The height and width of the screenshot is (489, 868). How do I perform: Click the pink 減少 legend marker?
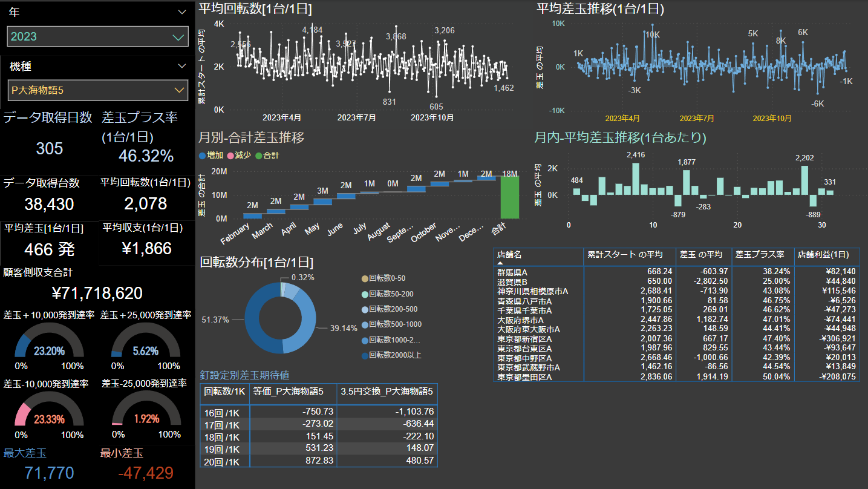(x=230, y=156)
